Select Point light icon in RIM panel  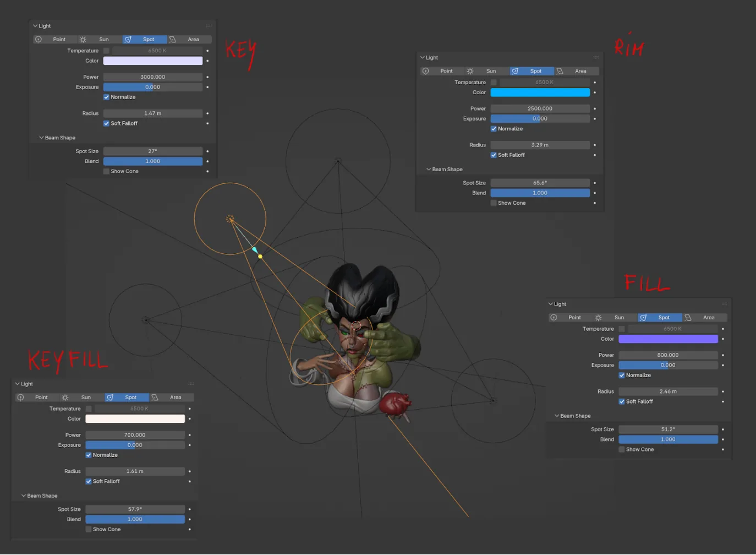point(426,71)
